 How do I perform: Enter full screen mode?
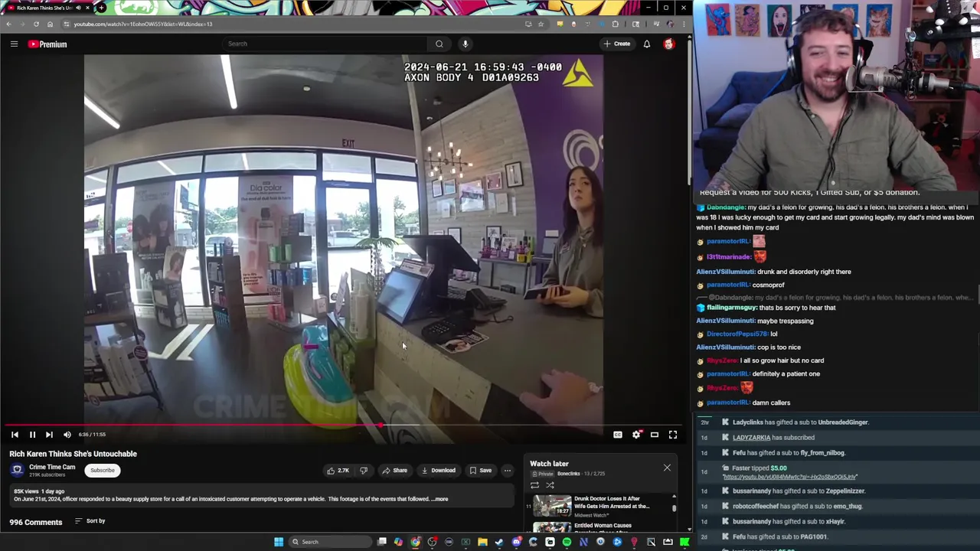[673, 435]
